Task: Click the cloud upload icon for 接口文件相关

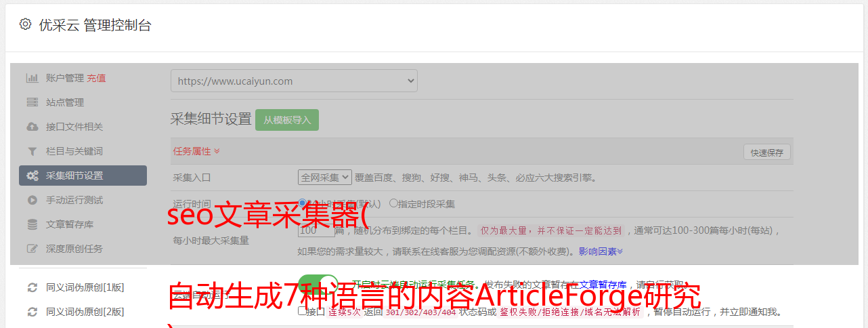Action: 32,127
